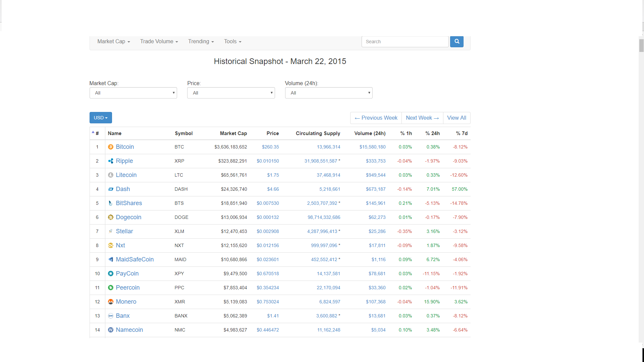This screenshot has height=362, width=644.
Task: Go to Previous Week snapshot
Action: click(x=376, y=118)
